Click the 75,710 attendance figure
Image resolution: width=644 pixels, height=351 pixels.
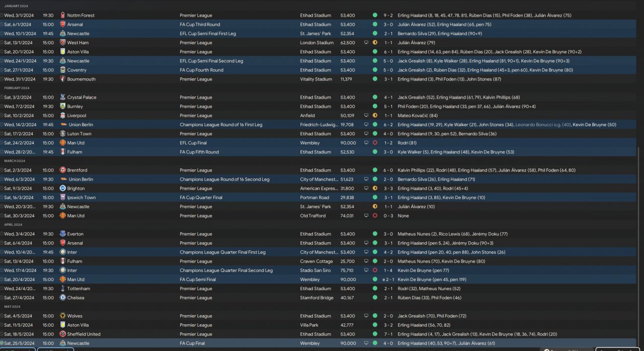click(x=347, y=270)
